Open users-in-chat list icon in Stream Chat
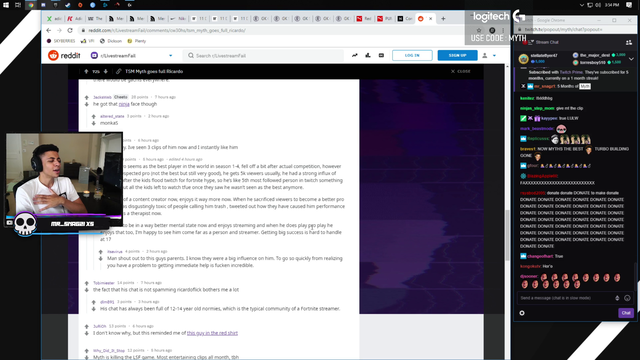The width and height of the screenshot is (640, 360). click(629, 42)
